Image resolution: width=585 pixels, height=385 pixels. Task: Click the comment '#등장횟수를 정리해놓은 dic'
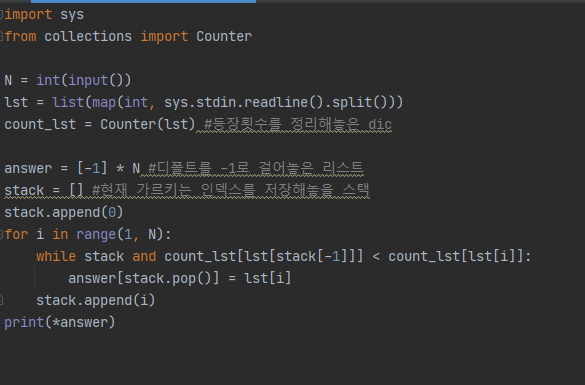pyautogui.click(x=298, y=125)
